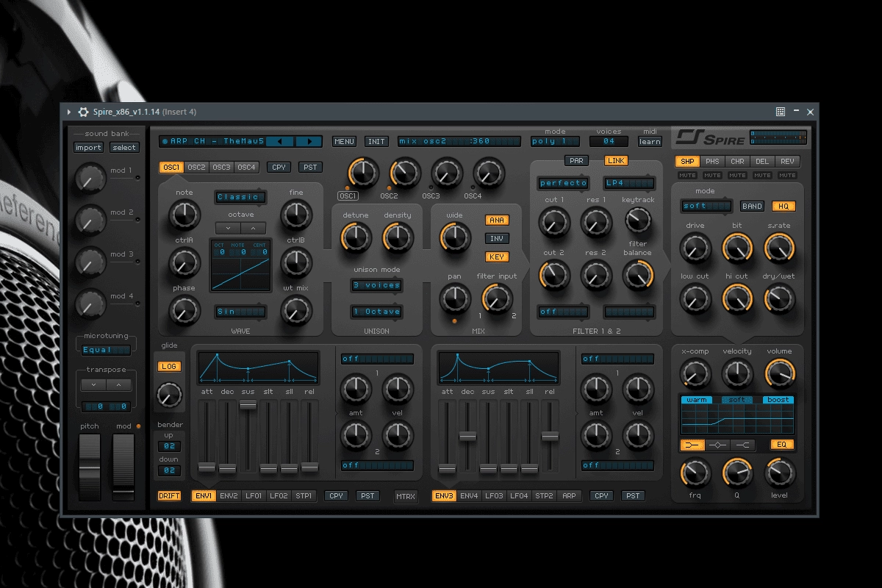The width and height of the screenshot is (882, 588).
Task: Open the 3 voices unison mode dropdown
Action: click(x=376, y=285)
